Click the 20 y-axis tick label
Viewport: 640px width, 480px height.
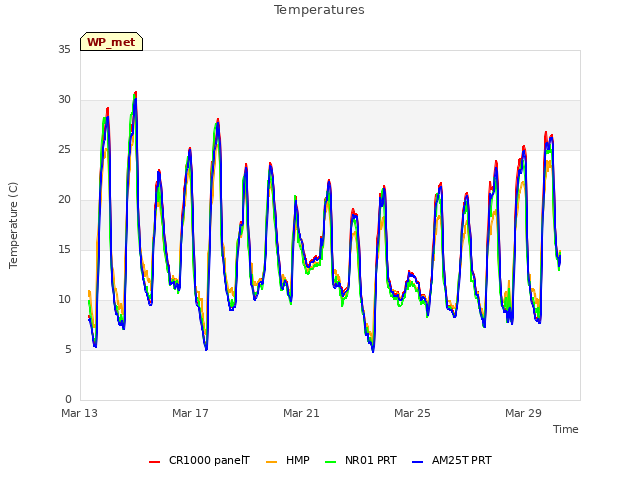pos(64,200)
